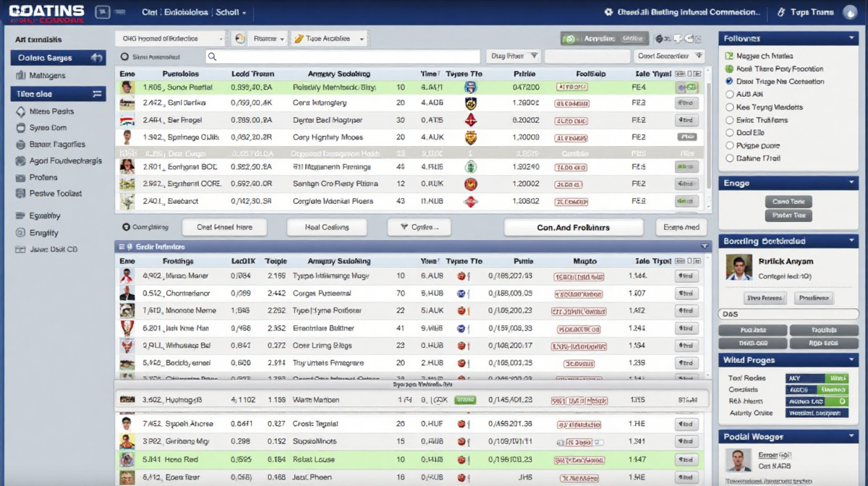Click the back arrow on Ootere Sarges
Image resolution: width=868 pixels, height=486 pixels.
[x=96, y=58]
